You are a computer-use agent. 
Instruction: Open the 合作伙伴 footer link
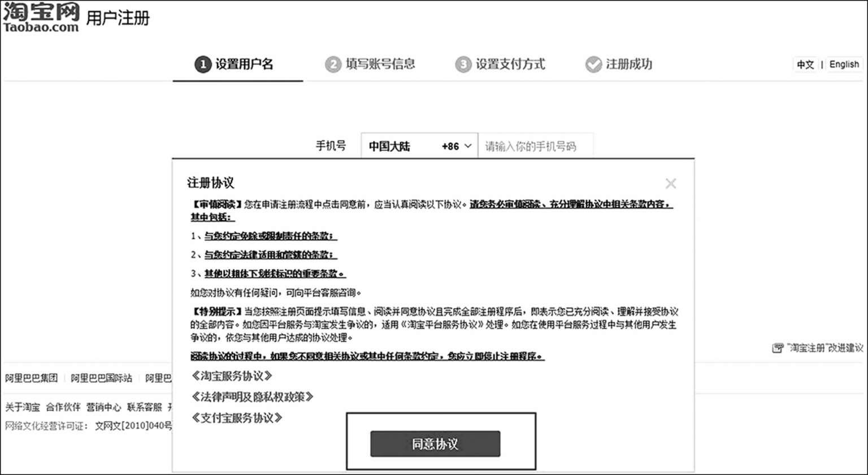[63, 407]
